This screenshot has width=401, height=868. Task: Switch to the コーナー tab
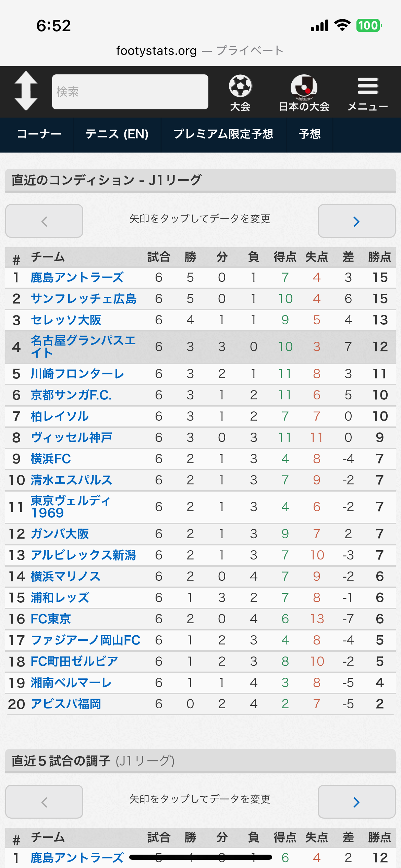(x=39, y=134)
